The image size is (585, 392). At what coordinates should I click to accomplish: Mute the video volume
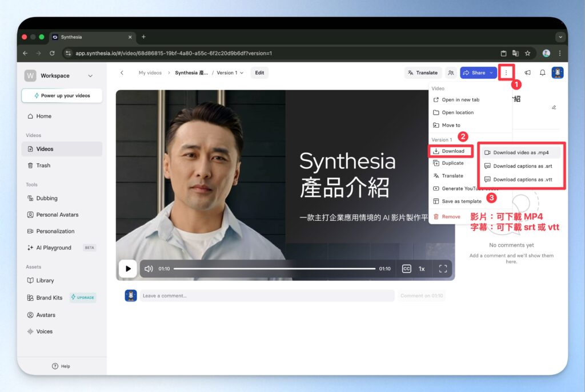(149, 268)
